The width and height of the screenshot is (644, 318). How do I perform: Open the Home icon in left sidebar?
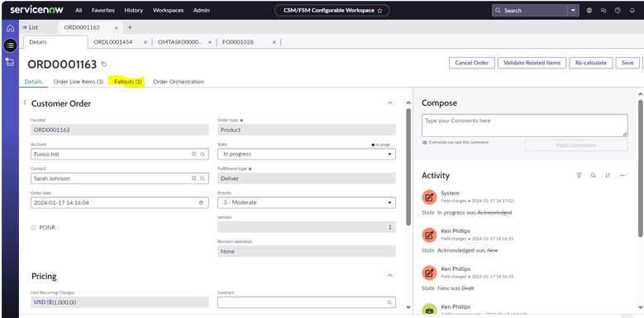click(10, 28)
